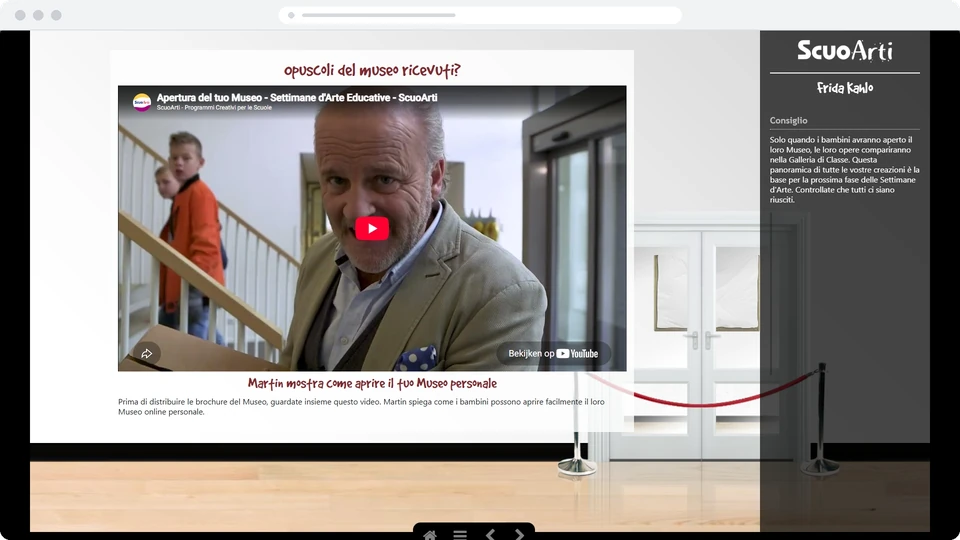Click the ScuoArti logo in sidebar
960x540 pixels.
tap(844, 50)
